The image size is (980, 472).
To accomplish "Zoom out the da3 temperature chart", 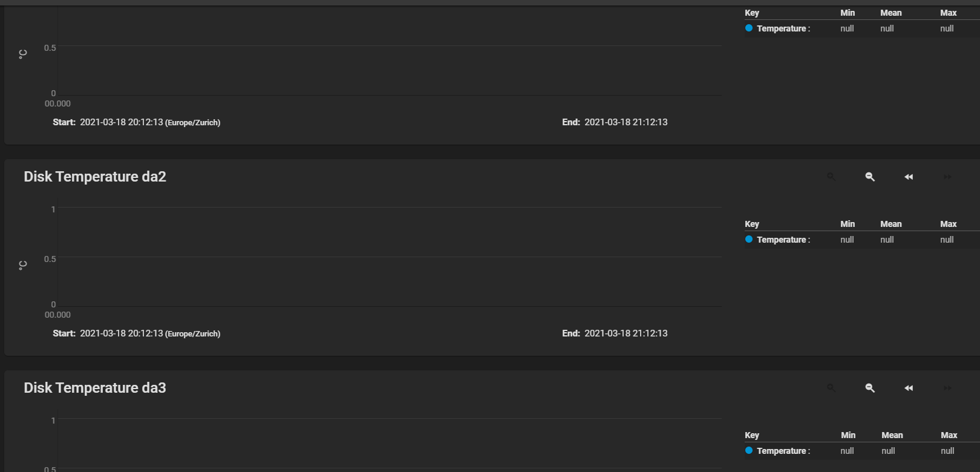I will click(870, 388).
